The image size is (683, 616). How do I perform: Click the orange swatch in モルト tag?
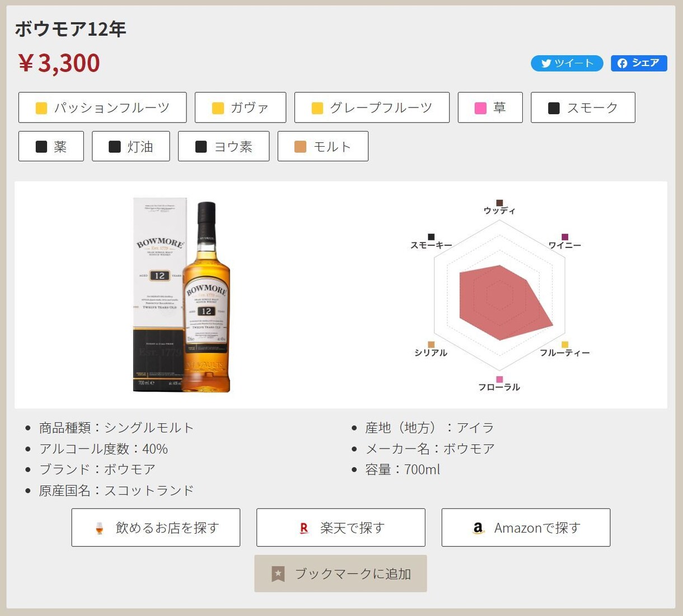(x=300, y=147)
